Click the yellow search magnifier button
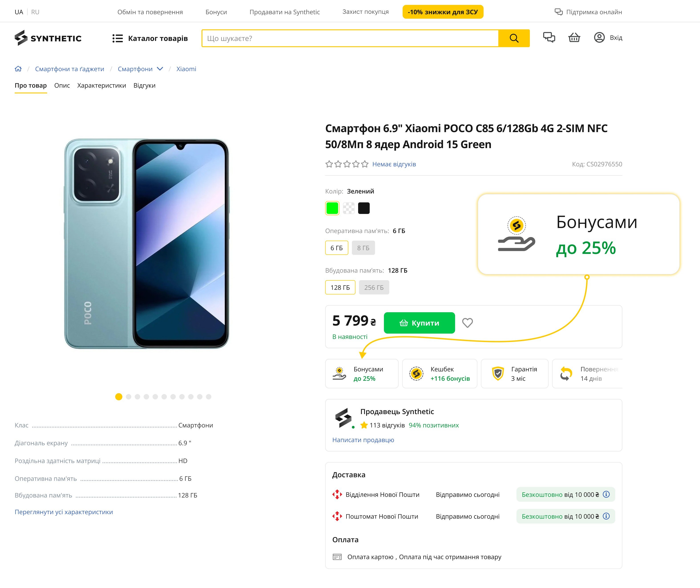Viewport: 700px width, 588px height. tap(514, 38)
